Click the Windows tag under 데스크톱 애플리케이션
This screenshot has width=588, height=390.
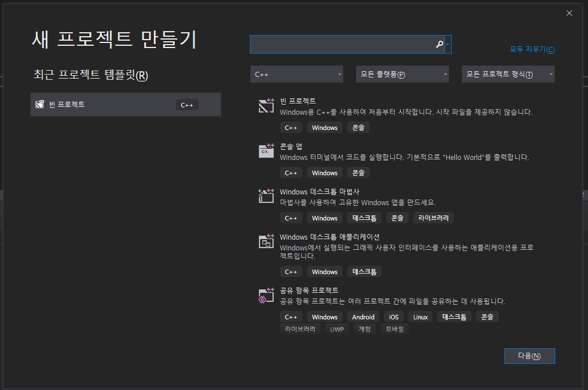click(x=325, y=271)
